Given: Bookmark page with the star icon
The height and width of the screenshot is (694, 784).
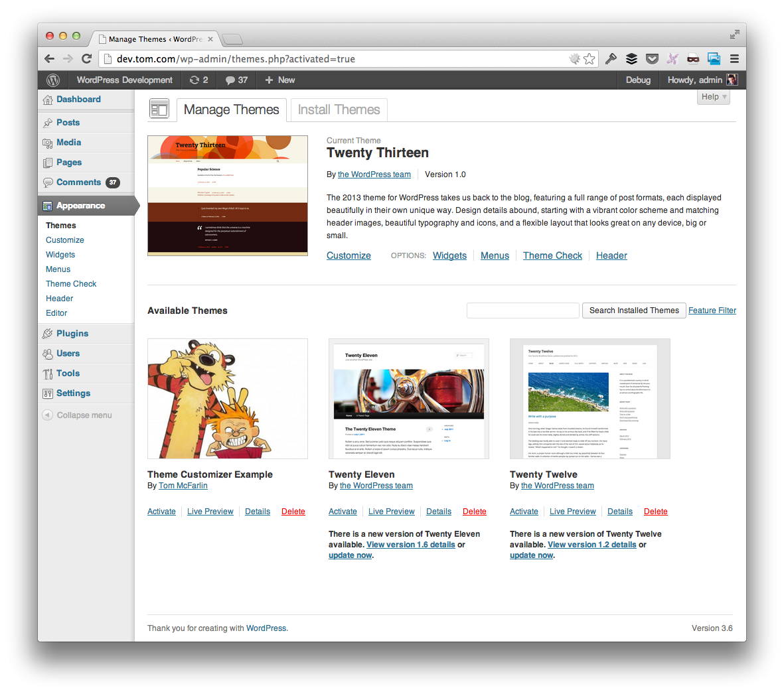Looking at the screenshot, I should [x=589, y=59].
